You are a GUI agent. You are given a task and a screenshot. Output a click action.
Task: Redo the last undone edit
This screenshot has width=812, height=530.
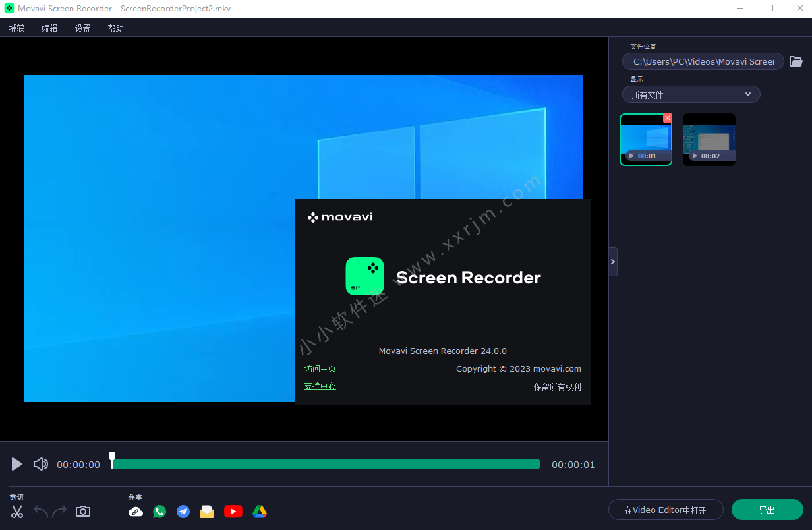pos(60,512)
